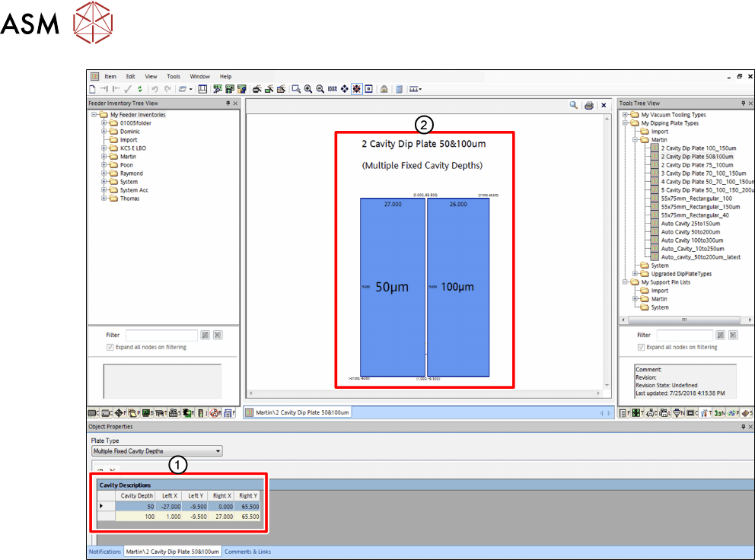The width and height of the screenshot is (755, 560).
Task: Pin the Object Properties panel
Action: 743,427
